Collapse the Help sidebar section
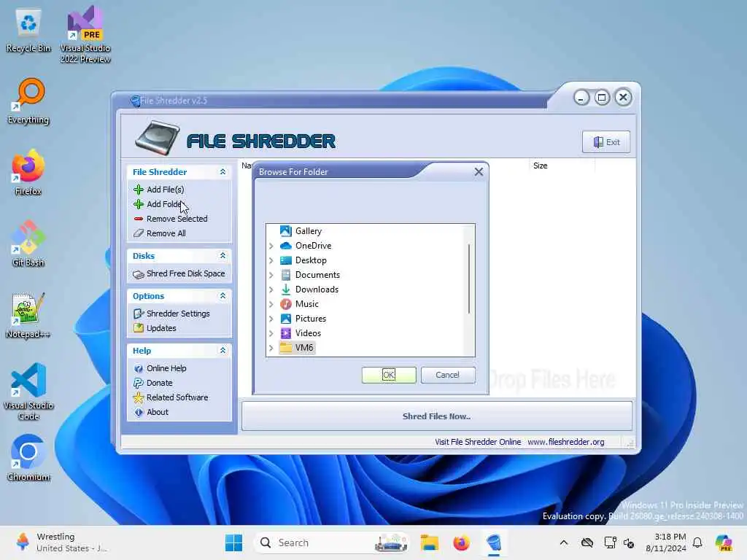747x560 pixels. coord(222,351)
